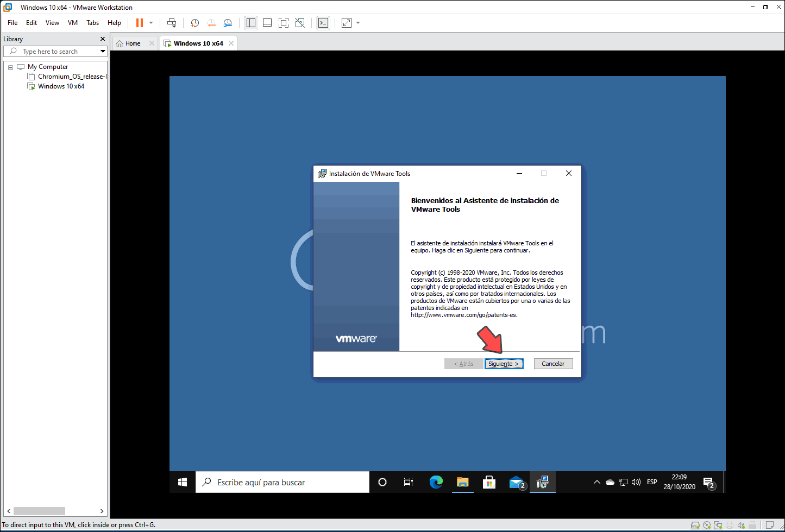The height and width of the screenshot is (532, 785).
Task: Click the Library horizontal scrollbar thumb
Action: click(x=39, y=511)
